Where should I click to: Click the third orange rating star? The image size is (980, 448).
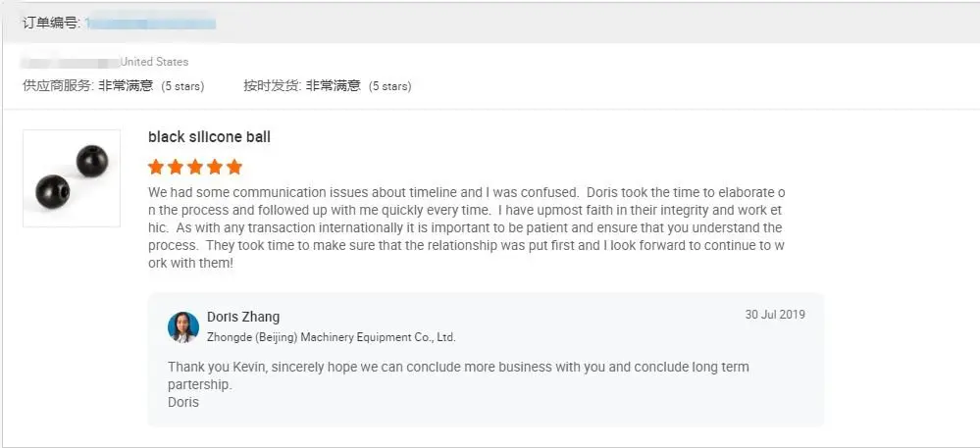click(x=195, y=167)
